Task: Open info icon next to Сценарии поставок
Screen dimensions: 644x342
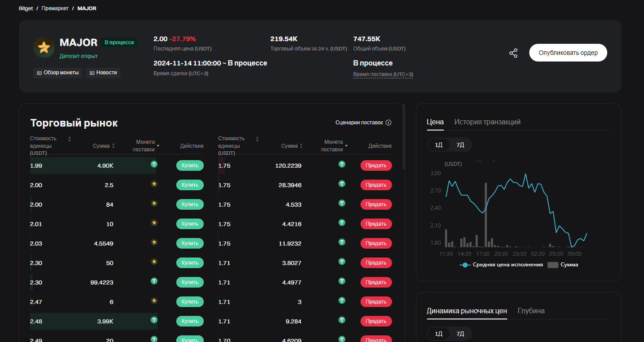Action: click(388, 123)
